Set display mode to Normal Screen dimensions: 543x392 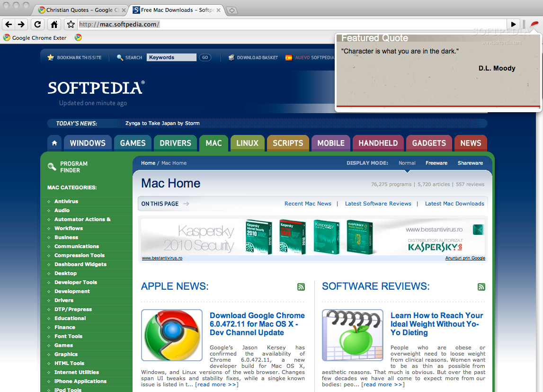pos(407,163)
